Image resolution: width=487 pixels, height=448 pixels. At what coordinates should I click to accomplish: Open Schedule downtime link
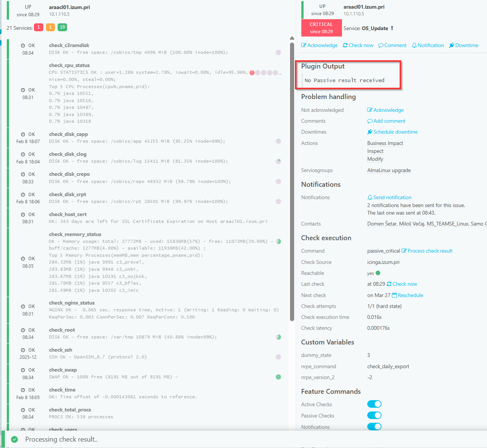tap(395, 132)
